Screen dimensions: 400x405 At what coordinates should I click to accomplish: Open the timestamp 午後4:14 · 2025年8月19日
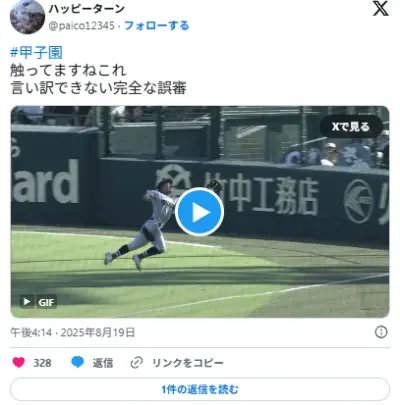pos(73,332)
